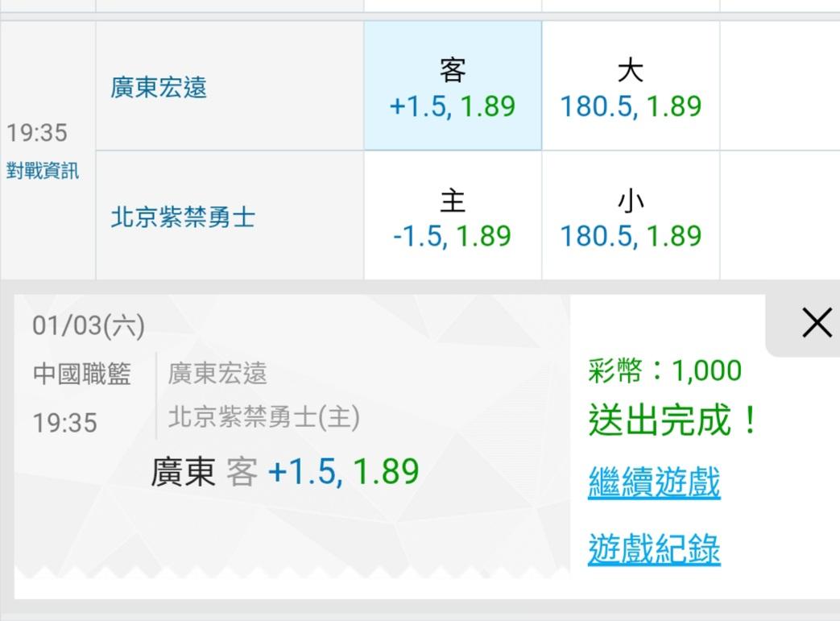Viewport: 840px width, 621px height.
Task: Open 對戰資訊 match info link
Action: [43, 171]
